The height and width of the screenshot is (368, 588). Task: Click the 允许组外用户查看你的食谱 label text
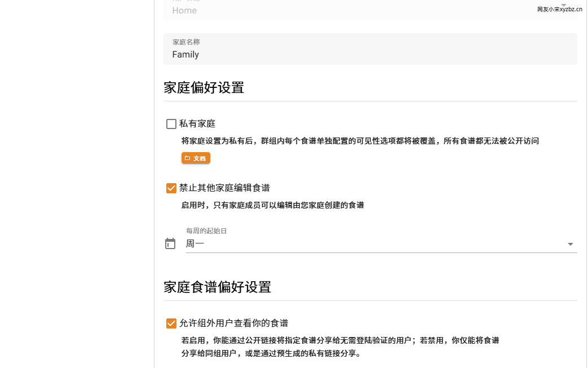[x=233, y=323]
